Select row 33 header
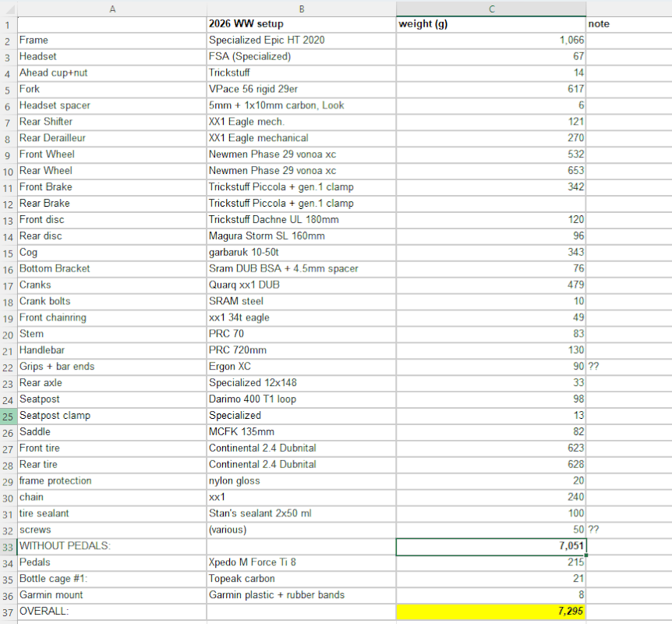Screen dimensions: 672x624 8,547
